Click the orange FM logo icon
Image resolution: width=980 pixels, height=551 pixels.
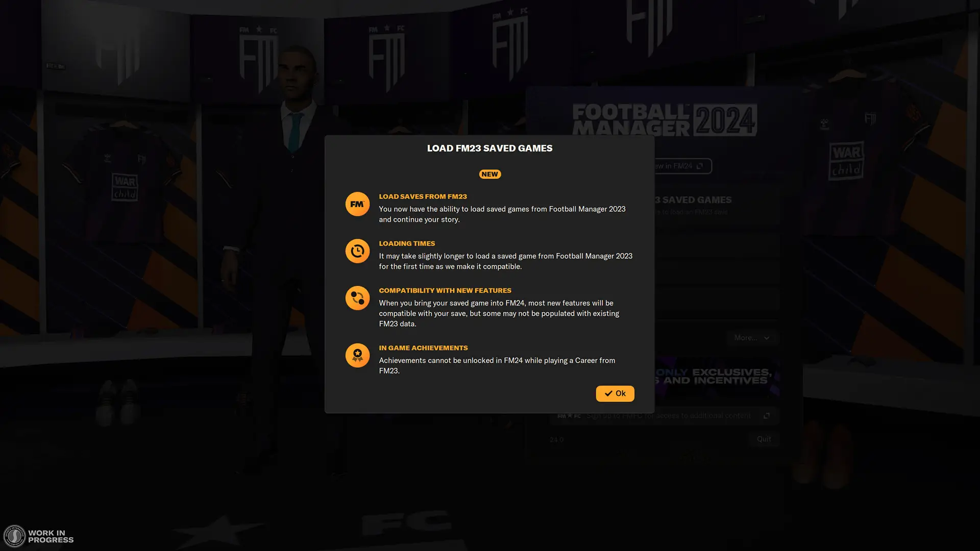tap(357, 204)
